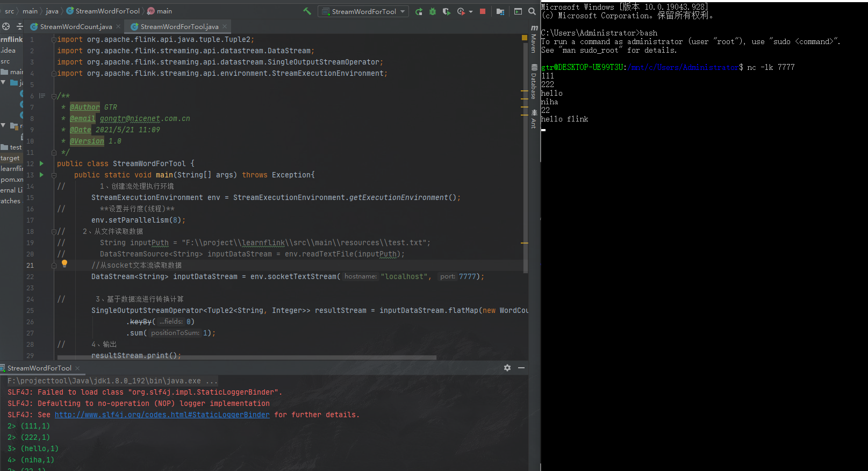Viewport: 868px width, 471px height.
Task: Select pom.xml in the project tree
Action: tap(11, 180)
